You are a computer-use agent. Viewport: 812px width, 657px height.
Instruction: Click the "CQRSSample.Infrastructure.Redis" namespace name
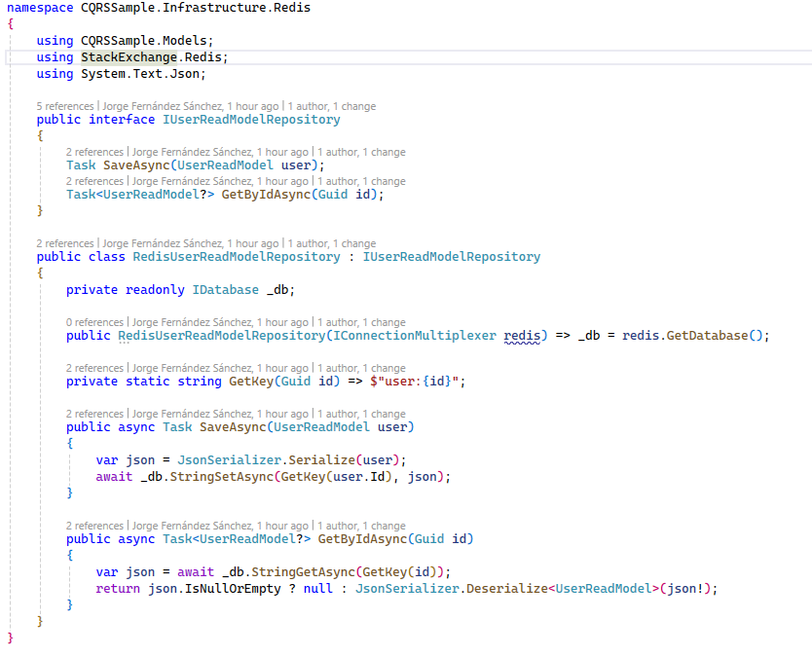pyautogui.click(x=196, y=8)
